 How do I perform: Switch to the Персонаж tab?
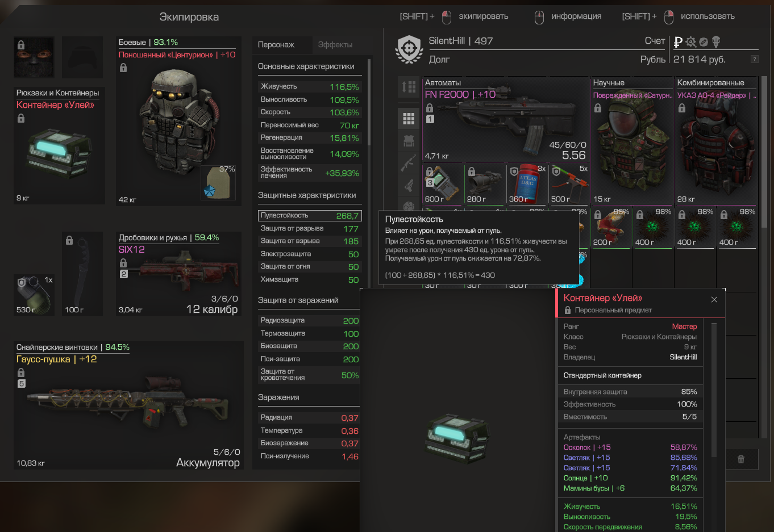[x=276, y=45]
